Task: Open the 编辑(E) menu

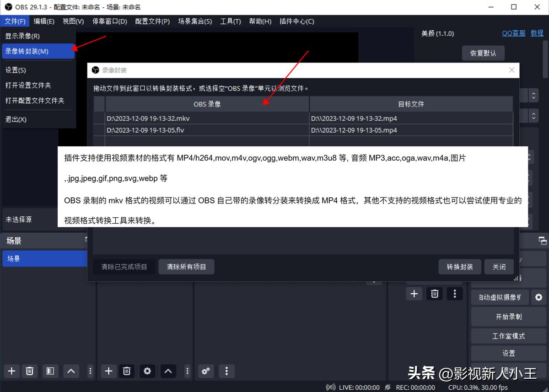Action: tap(44, 21)
